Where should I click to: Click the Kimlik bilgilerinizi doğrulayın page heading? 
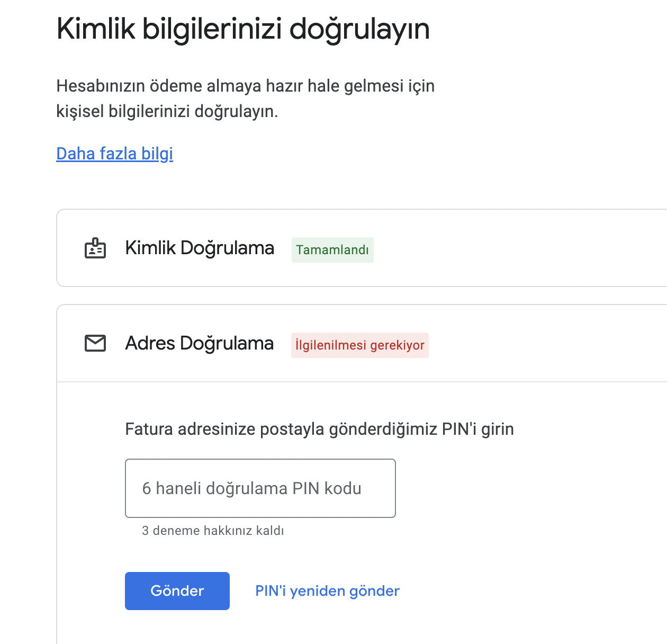click(x=243, y=29)
